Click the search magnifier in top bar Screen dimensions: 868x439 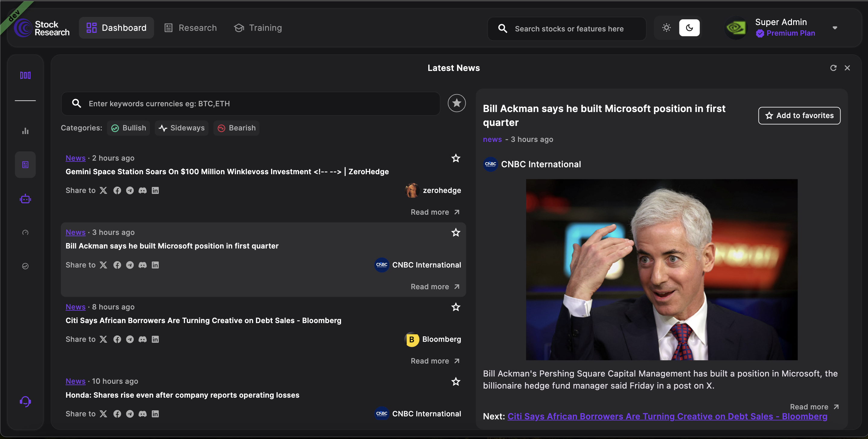[503, 29]
